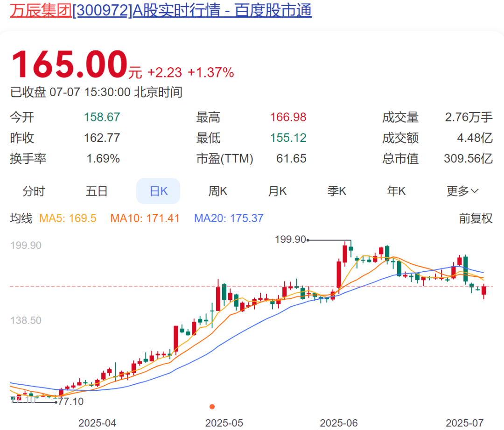Click the 2025-07 date axis label
Image resolution: width=504 pixels, height=430 pixels.
pyautogui.click(x=464, y=423)
